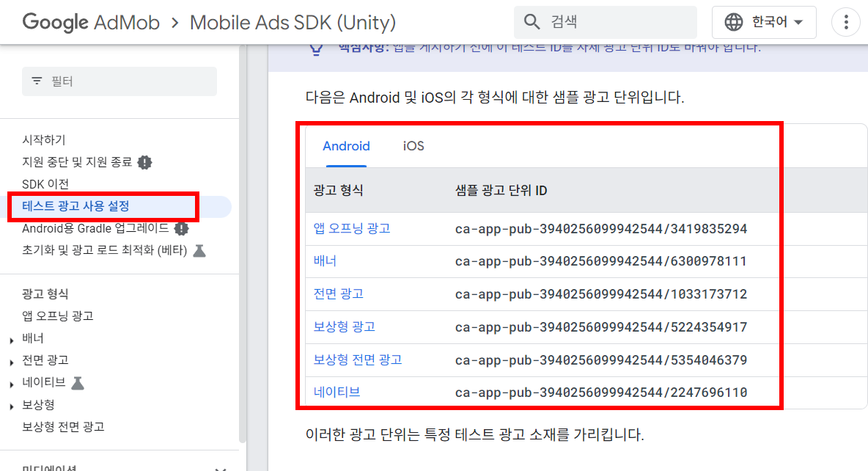
Task: Open the 보상형 광고 table link
Action: pos(345,327)
